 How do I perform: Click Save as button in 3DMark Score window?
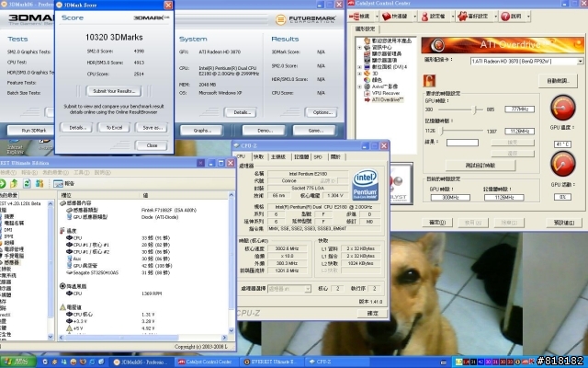(x=152, y=128)
